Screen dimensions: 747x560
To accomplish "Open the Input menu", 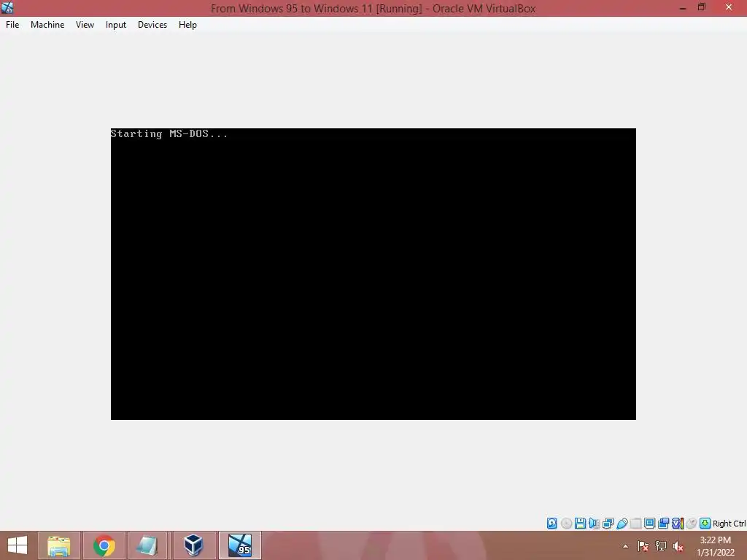I will coord(116,25).
